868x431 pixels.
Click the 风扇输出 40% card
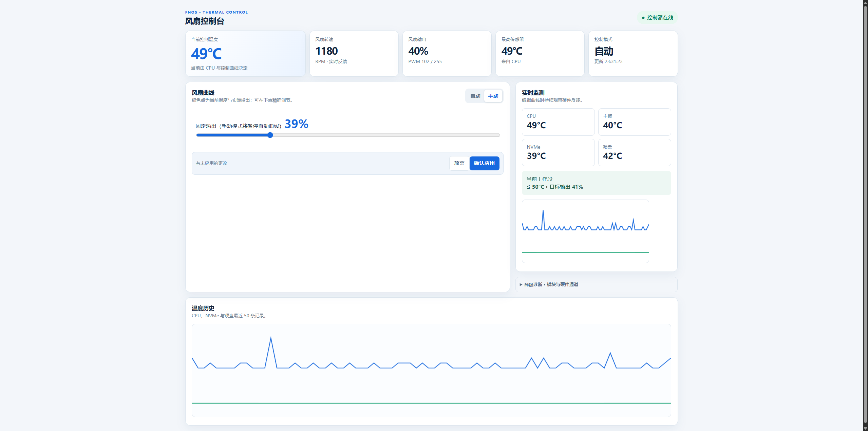tap(447, 54)
